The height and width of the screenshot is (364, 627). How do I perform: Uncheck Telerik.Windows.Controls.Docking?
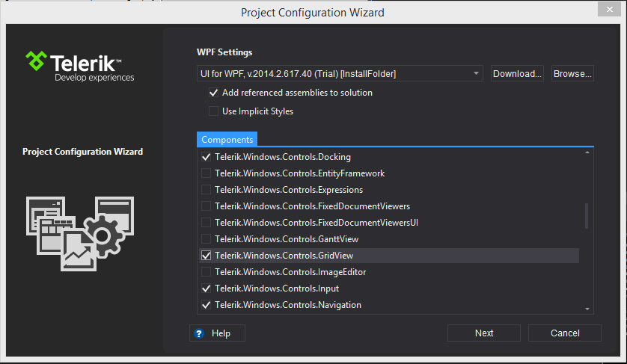[x=207, y=157]
